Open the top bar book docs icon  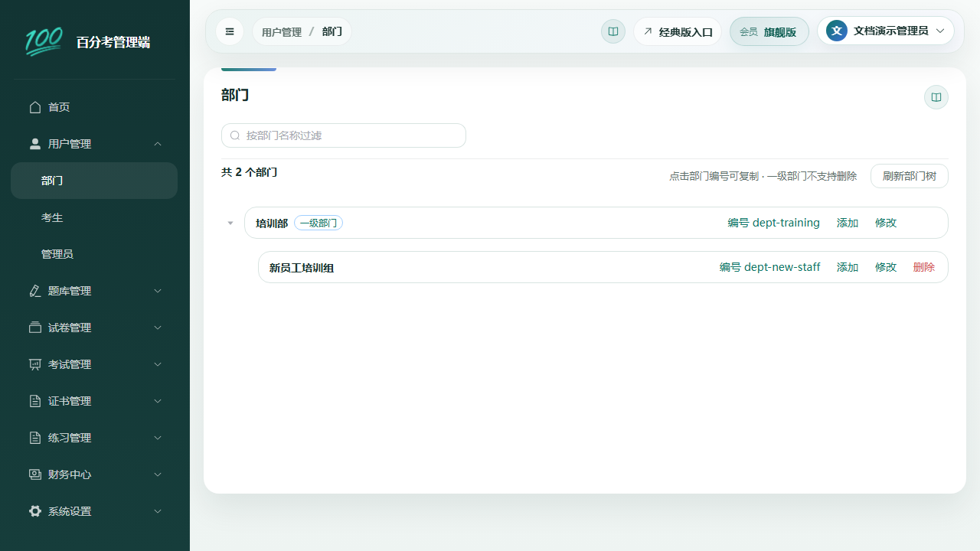[x=613, y=31]
